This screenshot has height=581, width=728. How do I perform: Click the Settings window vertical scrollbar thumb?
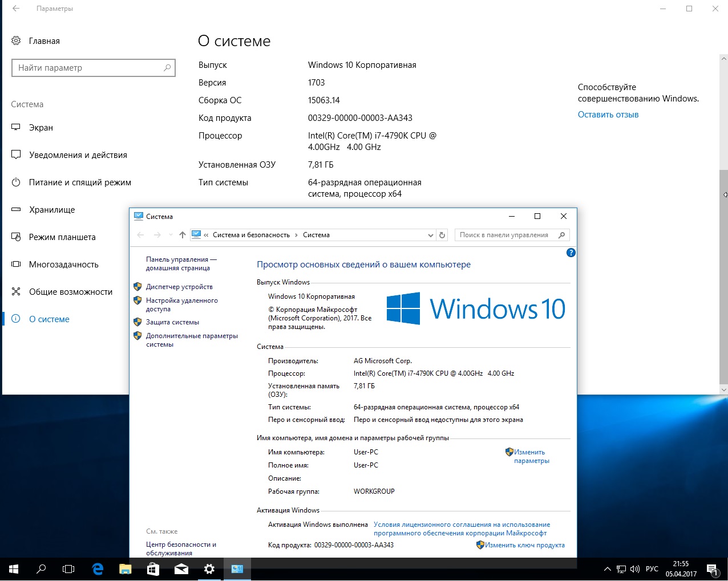pyautogui.click(x=723, y=277)
